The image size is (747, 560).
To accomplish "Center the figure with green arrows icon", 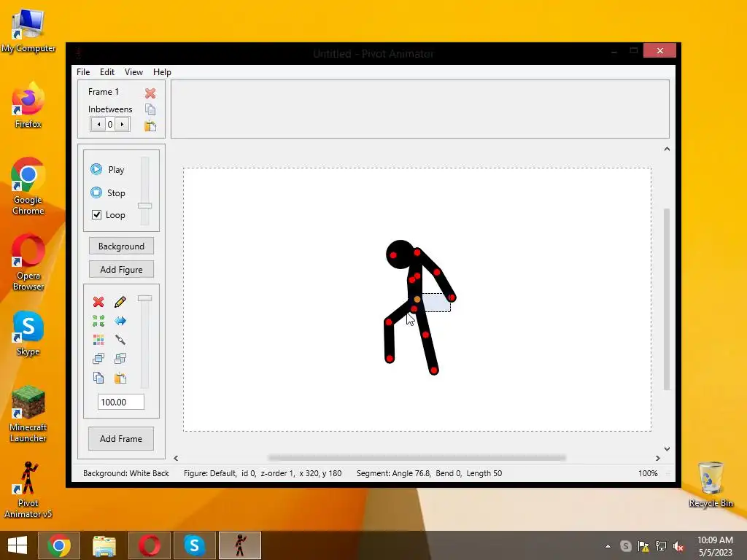I will pyautogui.click(x=98, y=321).
